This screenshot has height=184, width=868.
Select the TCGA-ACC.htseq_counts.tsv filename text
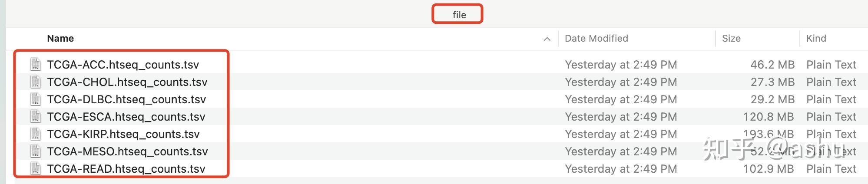click(x=123, y=65)
